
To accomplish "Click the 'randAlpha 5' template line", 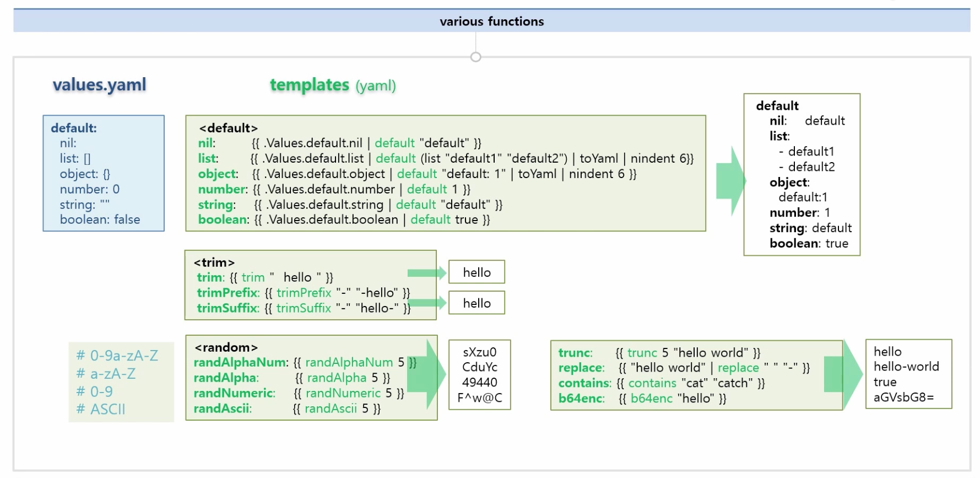I will point(292,378).
